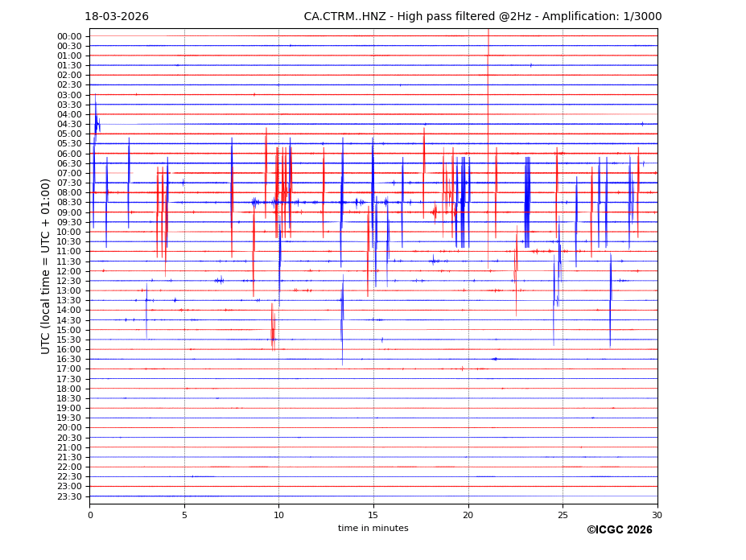
Task: Click the 20 tick on minutes axis
Action: (x=468, y=515)
